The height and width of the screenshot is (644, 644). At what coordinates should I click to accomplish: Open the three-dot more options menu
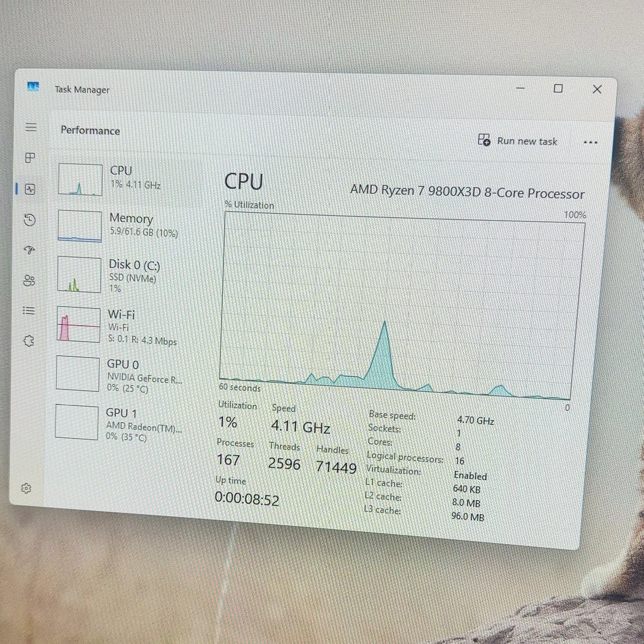coord(590,143)
